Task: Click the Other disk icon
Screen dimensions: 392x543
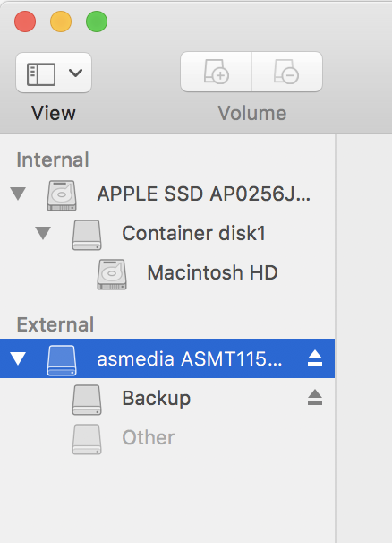Action: point(87,439)
